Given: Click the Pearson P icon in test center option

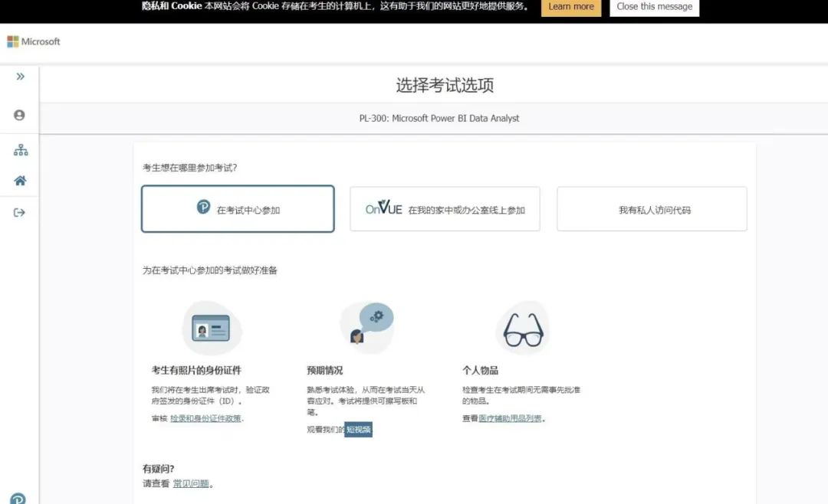Looking at the screenshot, I should (x=203, y=207).
